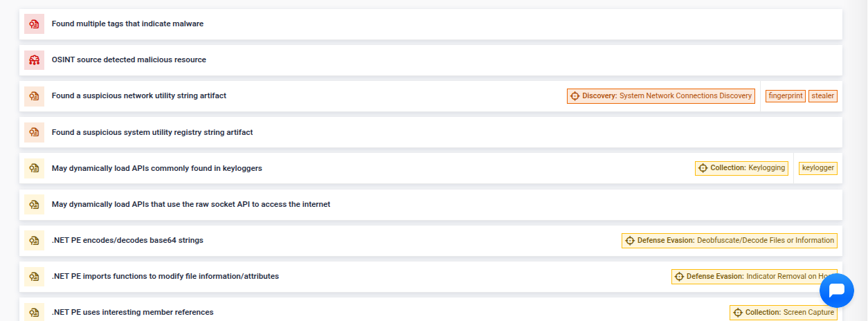Select the 'keylogger' tag
Viewport: 868px width, 321px height.
pos(817,168)
